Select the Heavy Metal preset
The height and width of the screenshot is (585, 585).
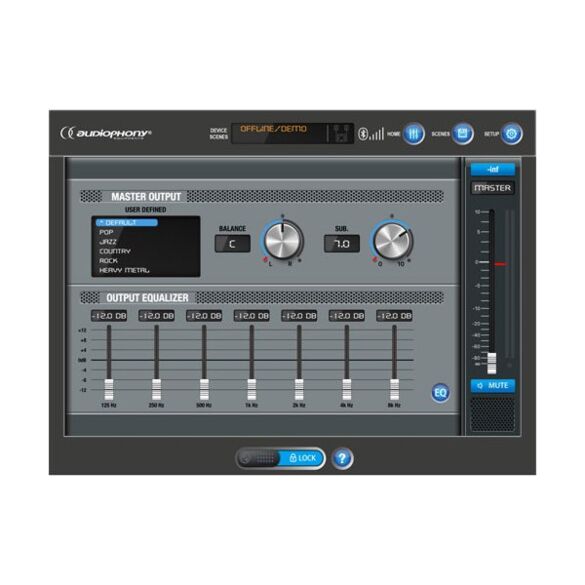124,270
